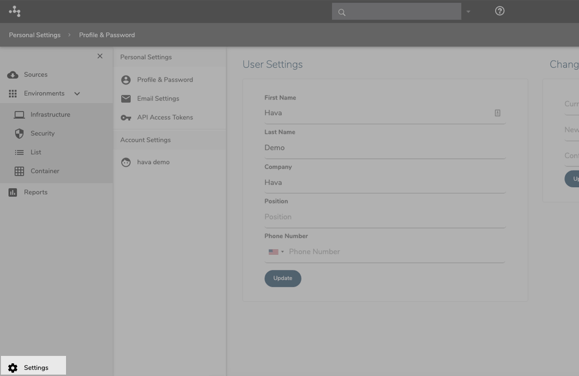Close the sidebar with X
The image size is (579, 376).
click(x=100, y=56)
